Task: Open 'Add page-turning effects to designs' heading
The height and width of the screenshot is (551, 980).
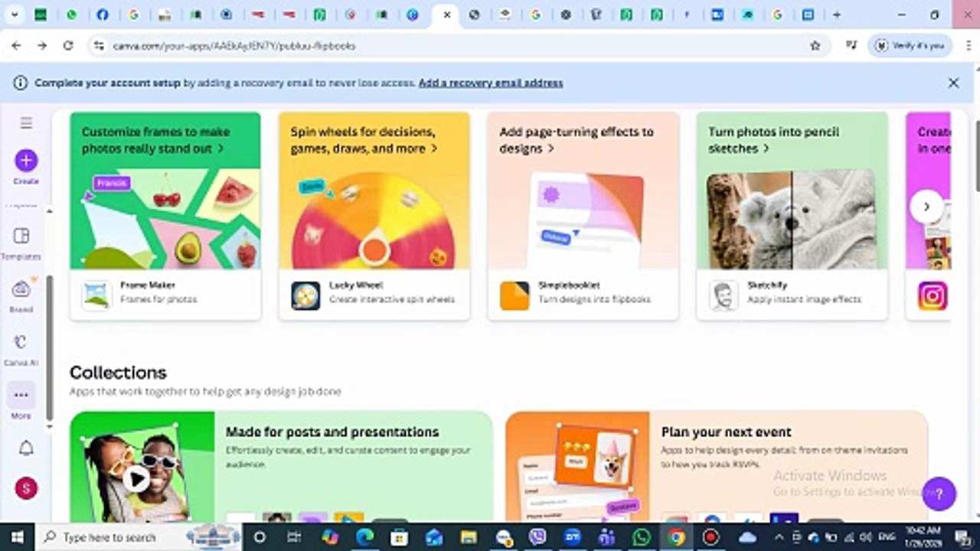Action: point(577,140)
